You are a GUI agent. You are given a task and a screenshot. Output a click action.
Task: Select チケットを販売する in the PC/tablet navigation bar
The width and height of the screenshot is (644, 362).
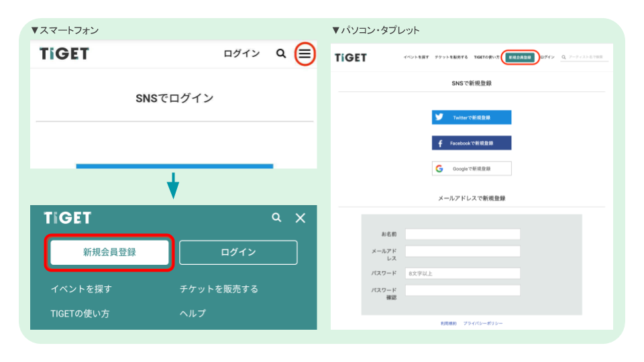point(451,57)
